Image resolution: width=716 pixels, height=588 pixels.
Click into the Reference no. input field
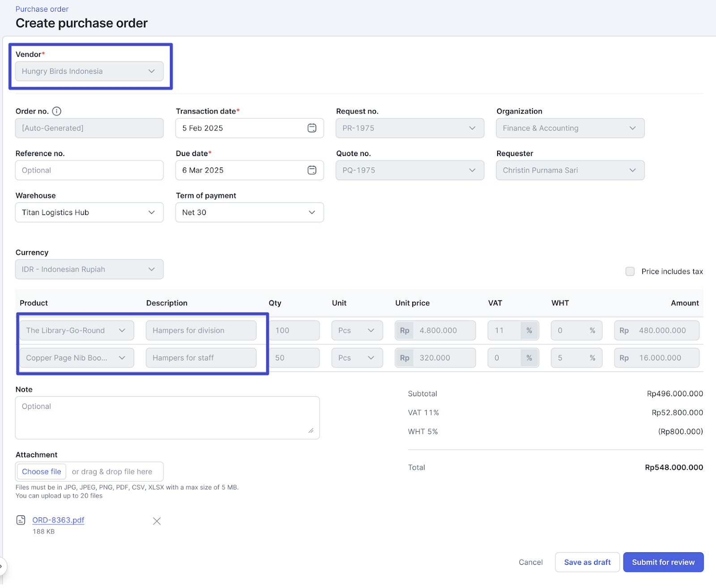[x=89, y=170]
